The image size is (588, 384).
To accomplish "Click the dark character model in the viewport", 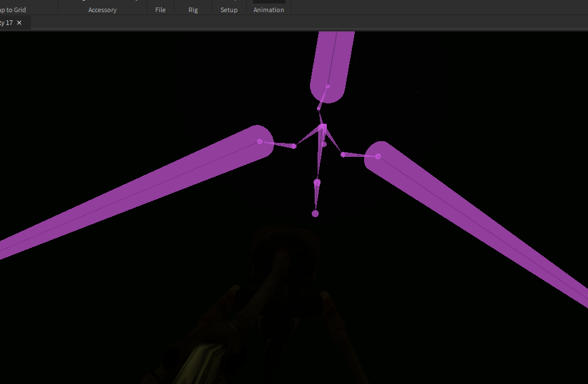I will [x=279, y=302].
